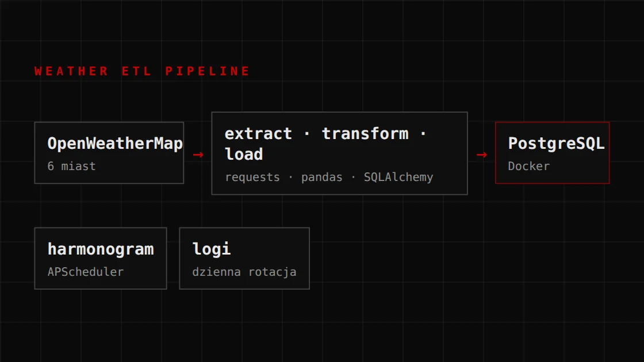Screen dimensions: 644x362
Task: Click the 'Docker' subtitle text
Action: (x=528, y=166)
